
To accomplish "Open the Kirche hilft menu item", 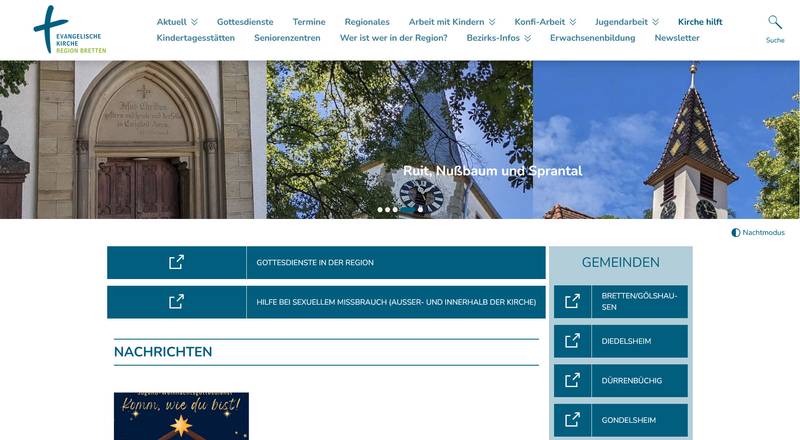I will tap(700, 22).
